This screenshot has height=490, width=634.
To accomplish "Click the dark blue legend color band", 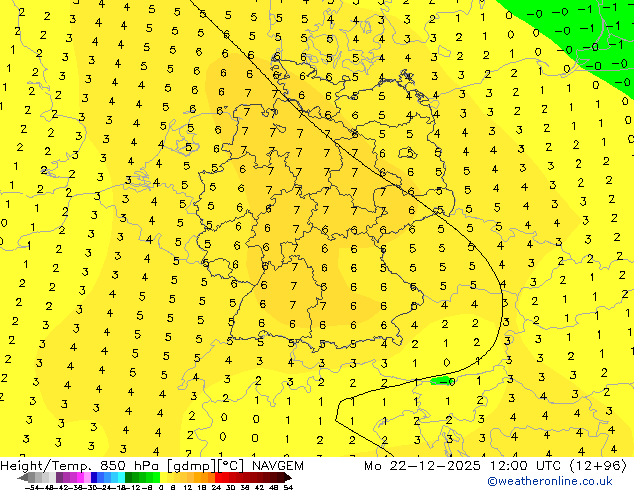I will 94,477.
